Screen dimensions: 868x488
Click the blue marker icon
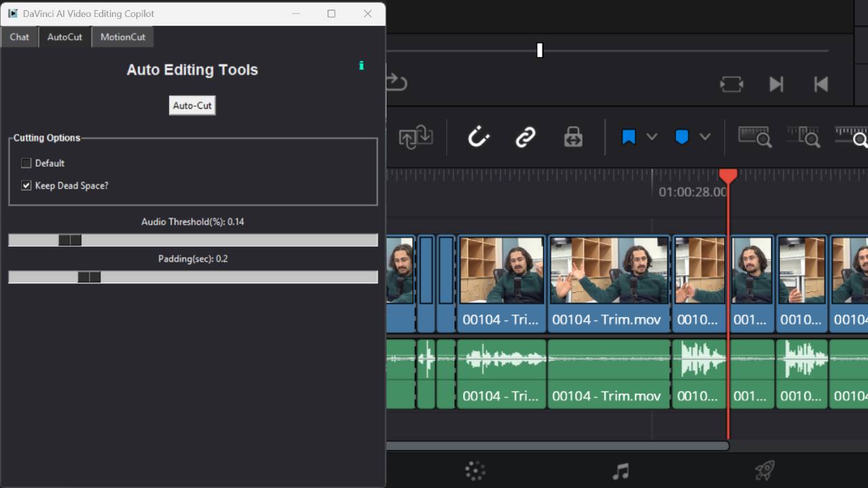682,137
